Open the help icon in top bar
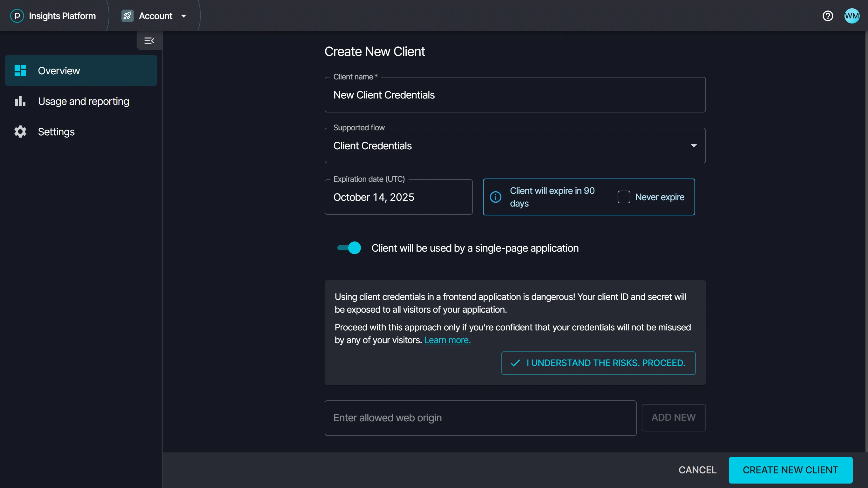Screen dimensions: 868x488 [x=828, y=16]
